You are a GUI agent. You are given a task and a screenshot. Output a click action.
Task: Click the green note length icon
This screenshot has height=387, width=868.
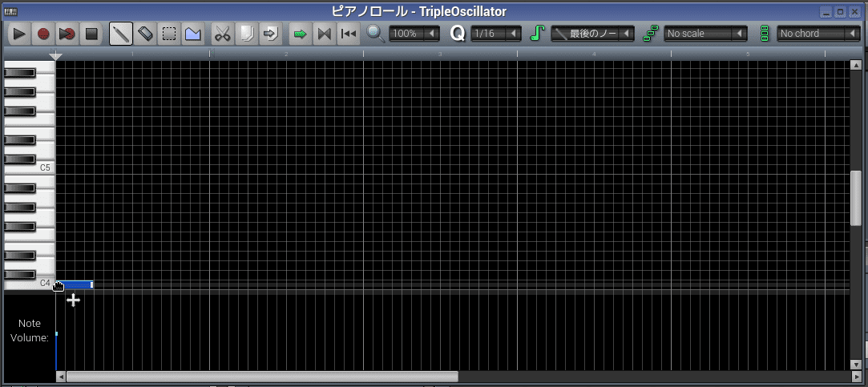(x=537, y=33)
